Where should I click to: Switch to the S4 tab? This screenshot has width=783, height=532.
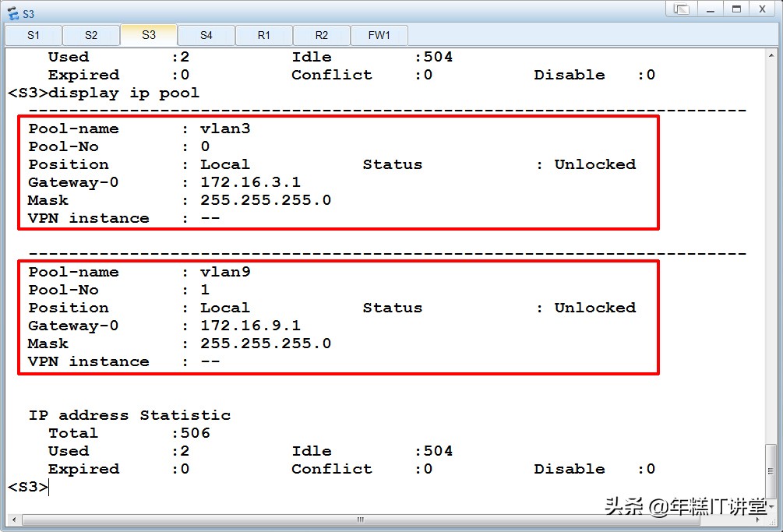click(x=206, y=35)
